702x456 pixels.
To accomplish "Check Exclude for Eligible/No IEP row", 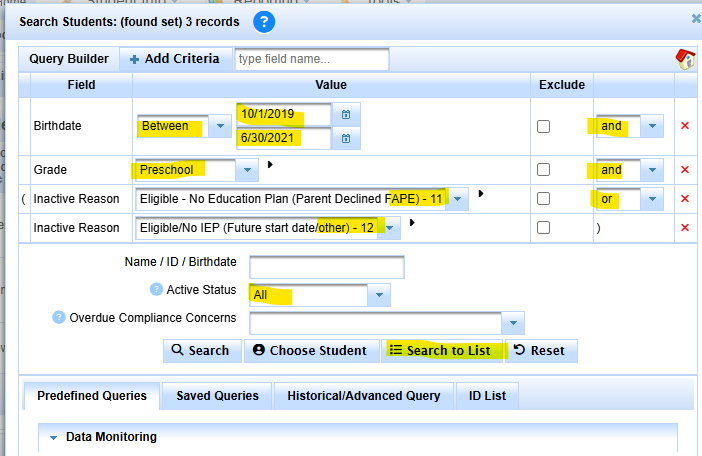I will pyautogui.click(x=543, y=228).
